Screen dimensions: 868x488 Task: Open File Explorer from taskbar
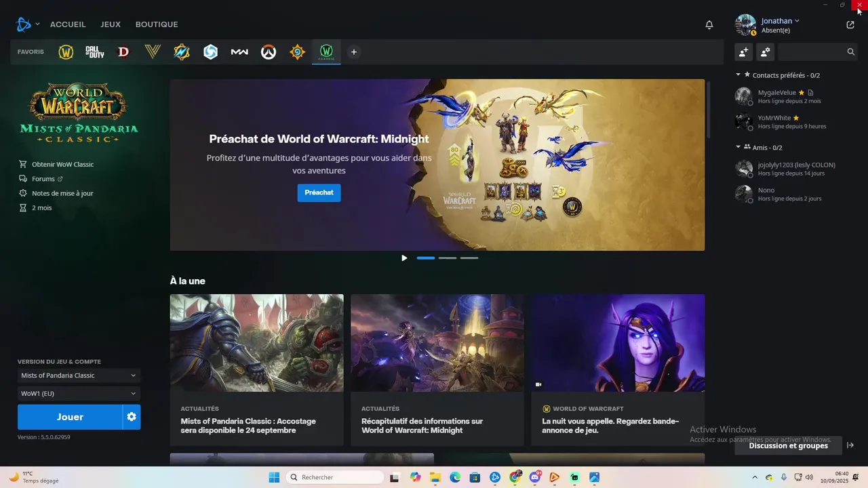pos(435,477)
